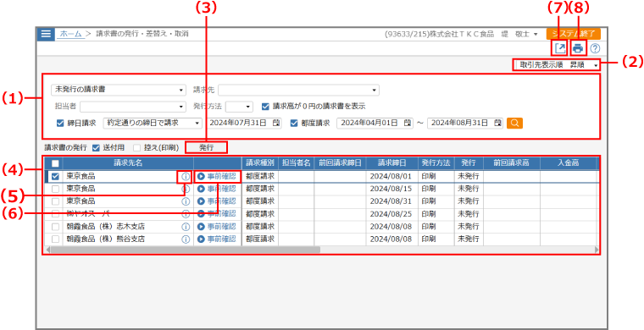The height and width of the screenshot is (330, 644).
Task: Click the ホーム breadcrumb link
Action: 70,34
